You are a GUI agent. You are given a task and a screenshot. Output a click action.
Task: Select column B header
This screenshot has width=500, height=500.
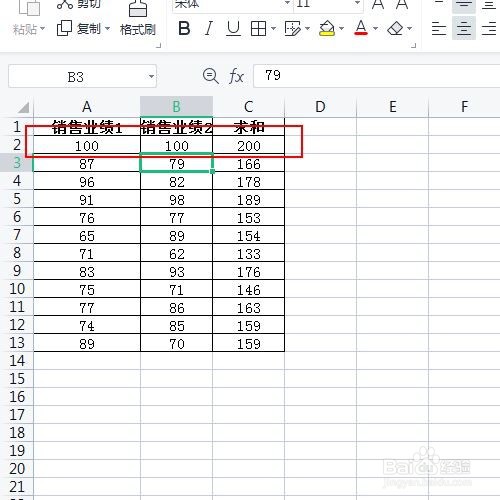[176, 107]
